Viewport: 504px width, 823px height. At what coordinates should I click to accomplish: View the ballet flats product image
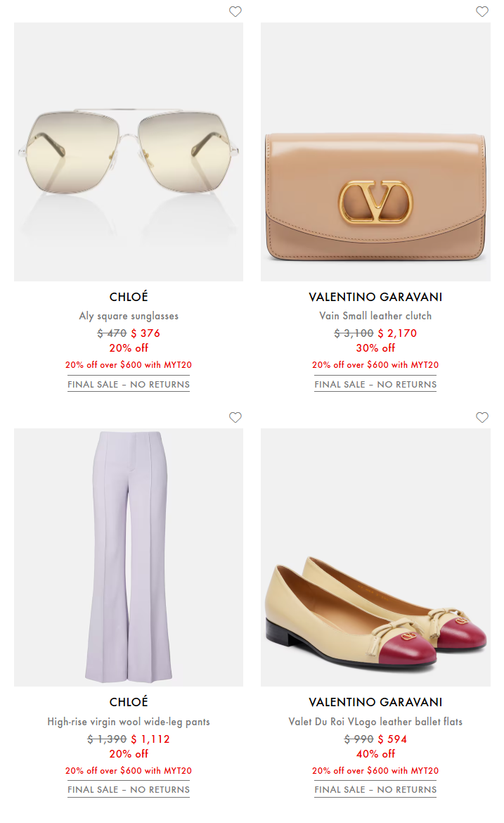(x=375, y=557)
